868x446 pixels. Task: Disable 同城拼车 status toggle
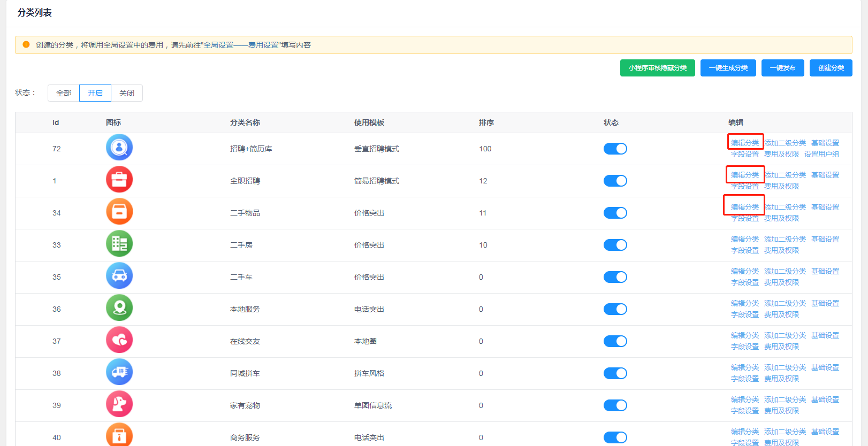coord(615,373)
